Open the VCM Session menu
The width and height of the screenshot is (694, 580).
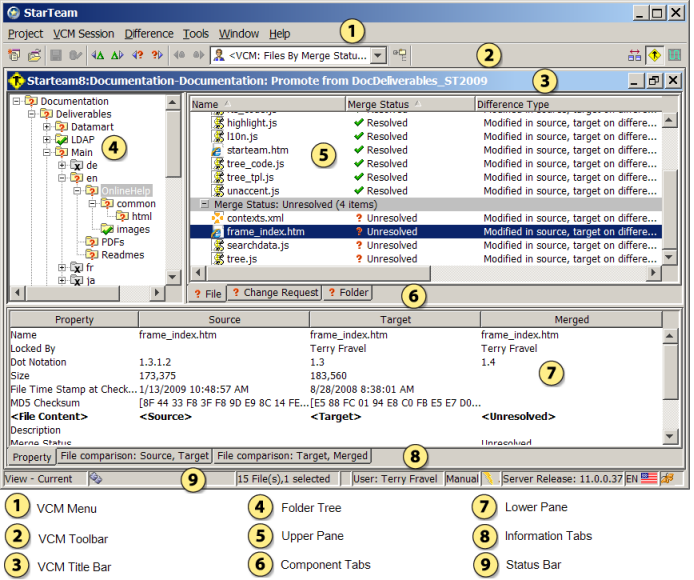coord(83,33)
